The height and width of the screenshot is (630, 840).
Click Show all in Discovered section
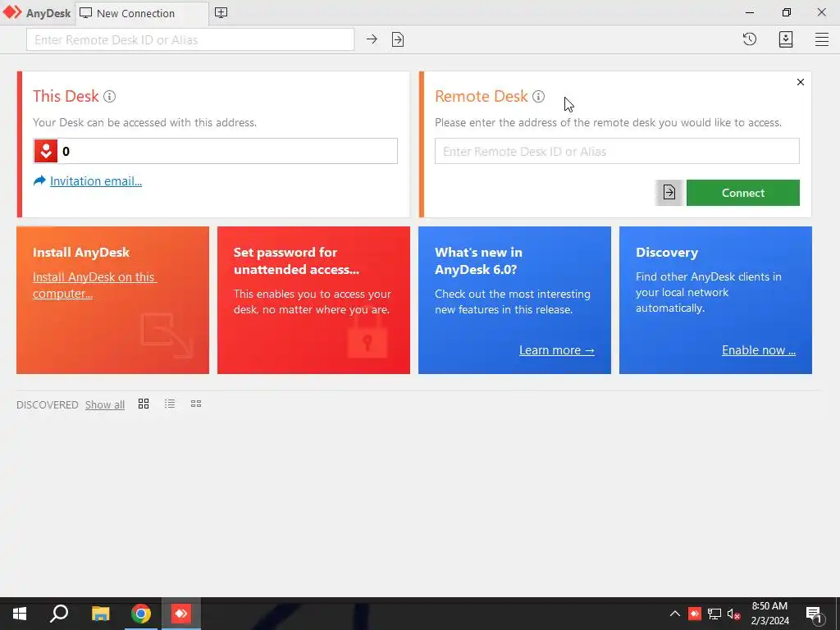click(105, 405)
